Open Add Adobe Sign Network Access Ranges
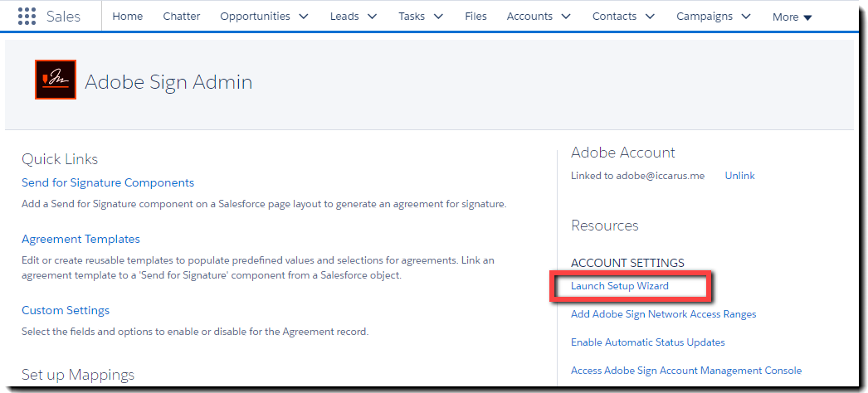The width and height of the screenshot is (868, 393). (x=663, y=314)
